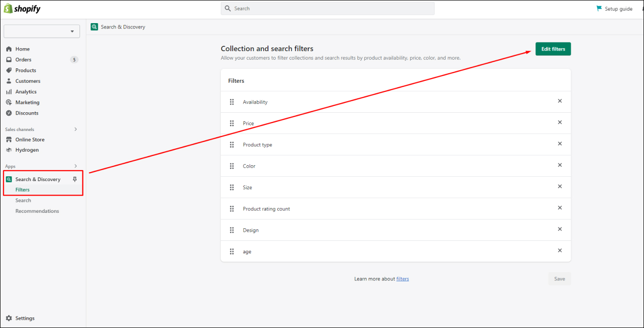Click the drag handle for Product rating count
The image size is (644, 328).
[x=232, y=209]
